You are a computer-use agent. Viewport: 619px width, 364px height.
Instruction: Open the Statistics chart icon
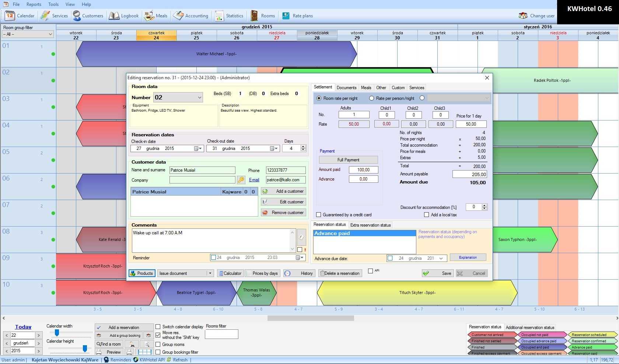(x=219, y=16)
